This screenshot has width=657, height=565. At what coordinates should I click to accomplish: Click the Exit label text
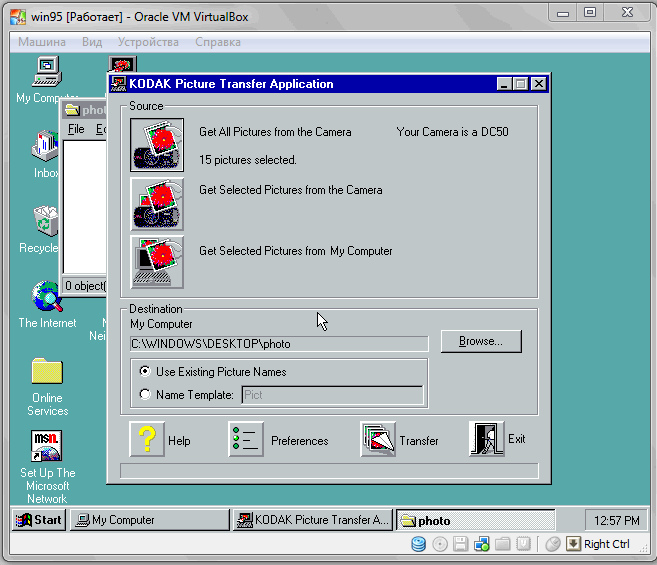[516, 439]
